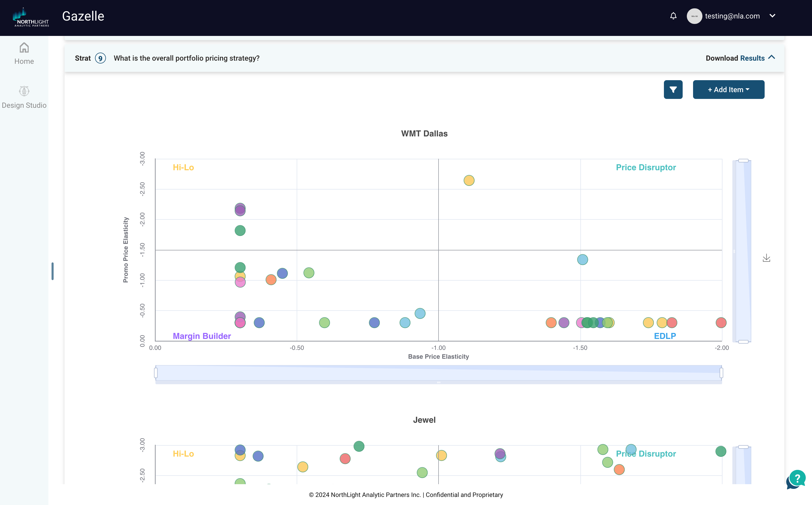This screenshot has height=505, width=812.
Task: Select the light blue point near -1.50 base elasticity
Action: coord(582,260)
